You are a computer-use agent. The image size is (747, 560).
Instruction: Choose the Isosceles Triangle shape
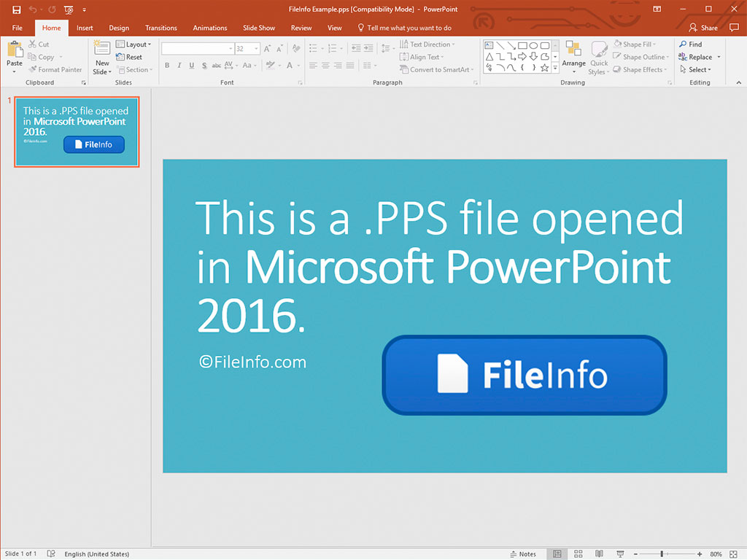pos(489,57)
